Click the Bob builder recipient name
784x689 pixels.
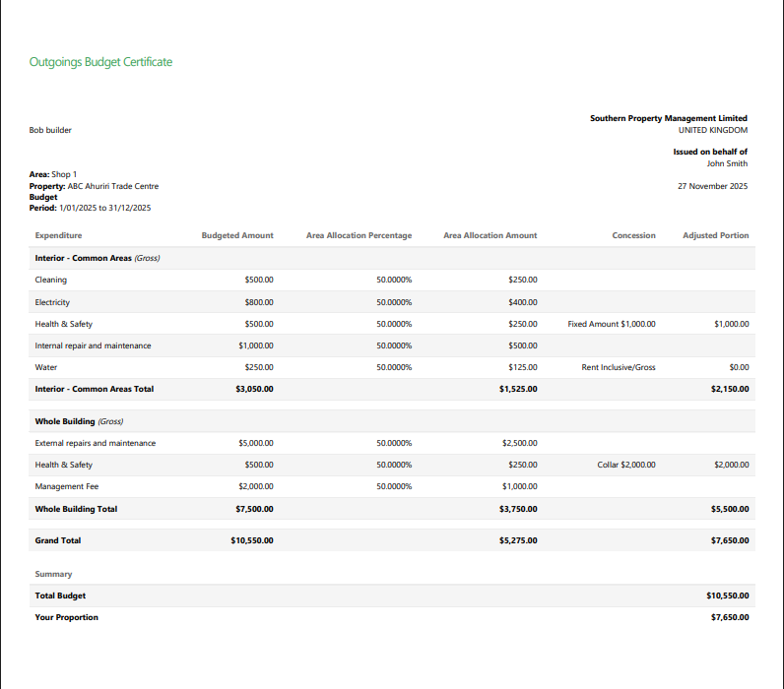pyautogui.click(x=50, y=130)
